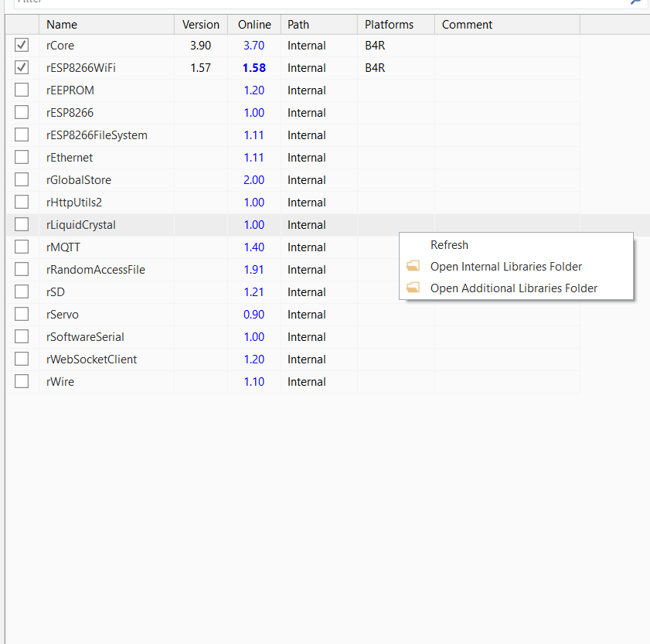This screenshot has height=644, width=650.
Task: Click folder icon beside Open Internal Libraries Folder
Action: point(413,266)
